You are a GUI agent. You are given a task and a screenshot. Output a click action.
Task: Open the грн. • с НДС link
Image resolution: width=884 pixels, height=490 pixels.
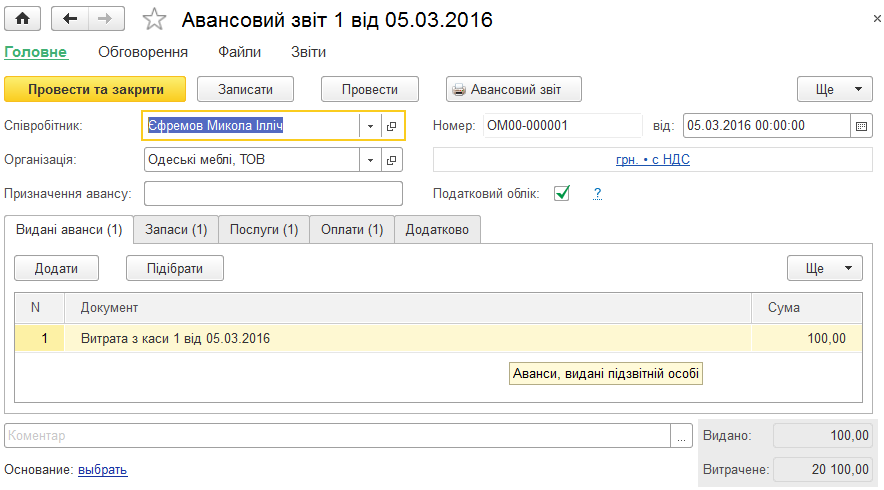coord(652,160)
